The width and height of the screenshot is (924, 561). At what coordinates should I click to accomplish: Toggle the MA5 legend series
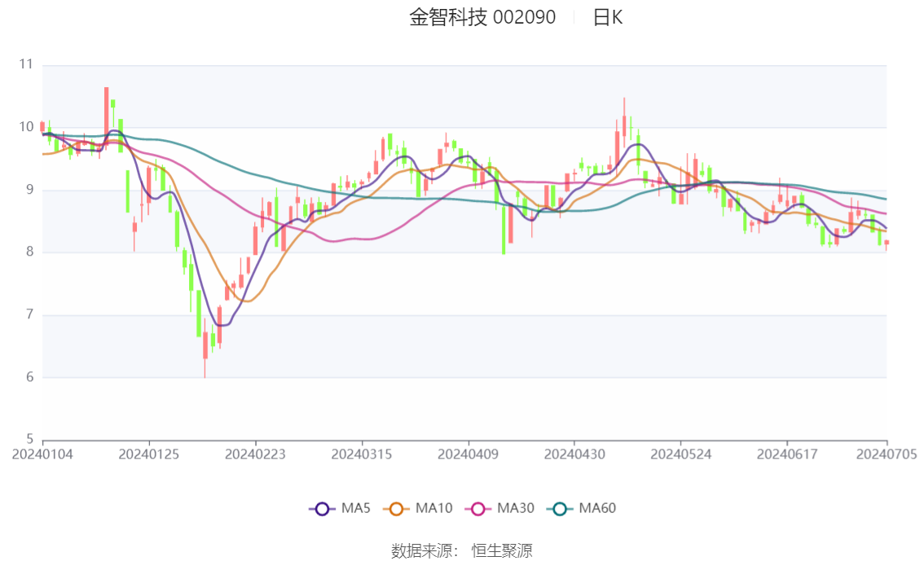(x=340, y=509)
